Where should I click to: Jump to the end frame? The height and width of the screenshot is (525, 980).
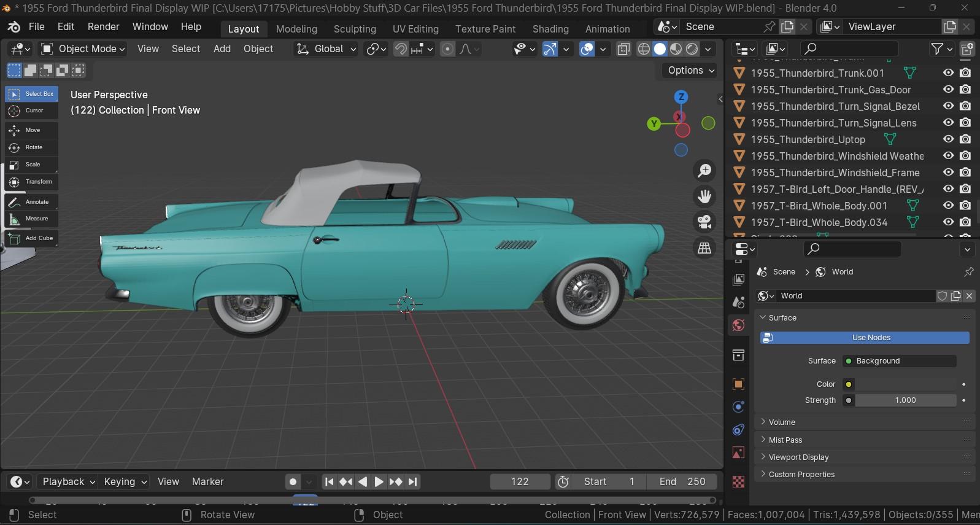pos(412,482)
